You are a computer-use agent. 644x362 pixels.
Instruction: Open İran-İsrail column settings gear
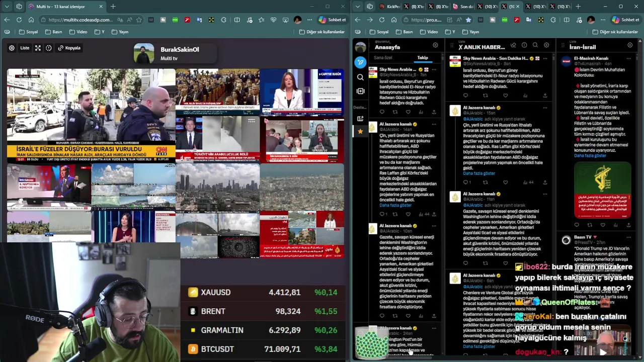click(630, 45)
